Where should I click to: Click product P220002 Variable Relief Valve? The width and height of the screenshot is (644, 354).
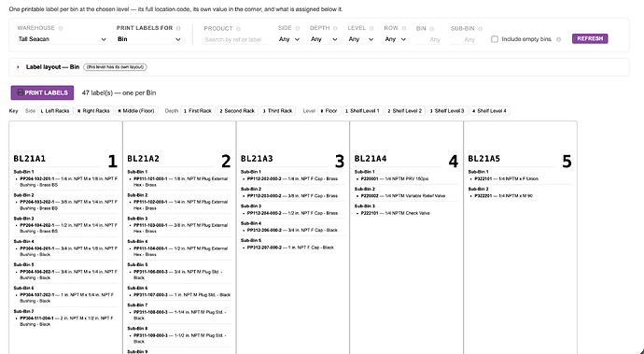[x=403, y=196]
